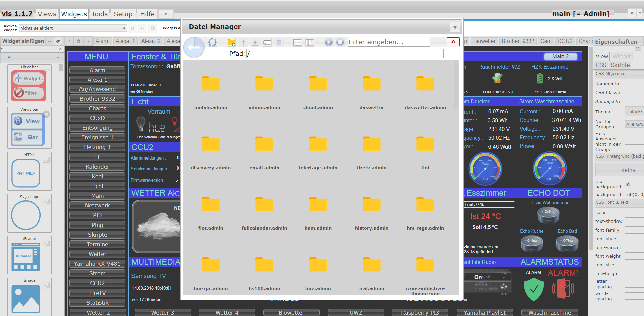
Task: Open the Tools menu
Action: coord(100,14)
